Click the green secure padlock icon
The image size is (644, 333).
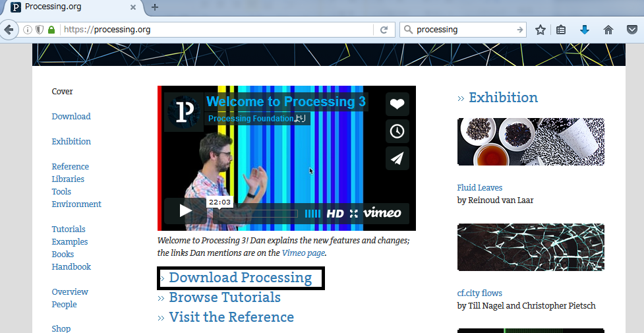coord(51,30)
